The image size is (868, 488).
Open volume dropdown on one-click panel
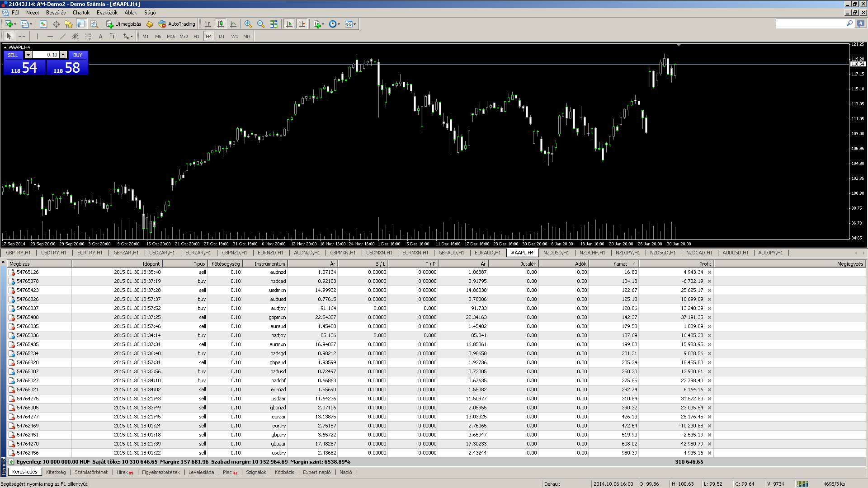coord(28,55)
